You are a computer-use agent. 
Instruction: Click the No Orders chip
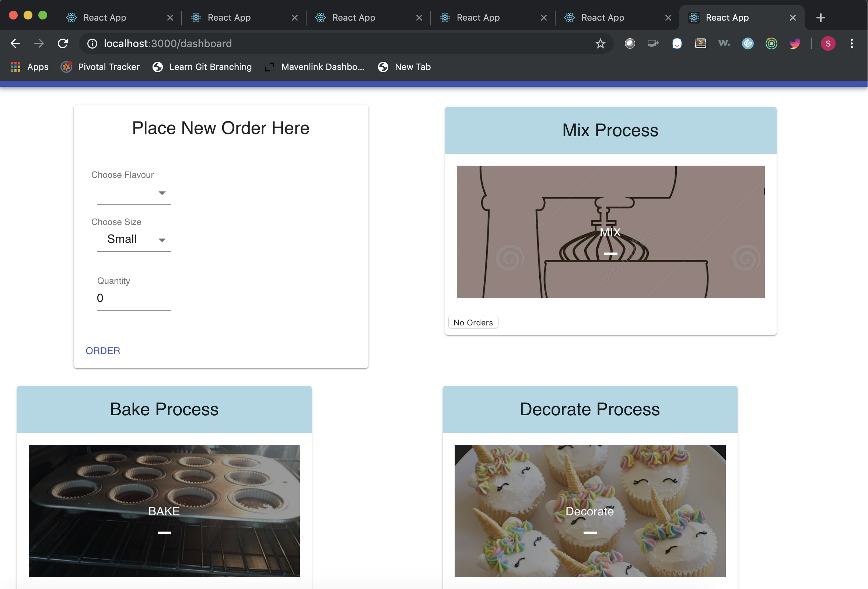point(473,322)
